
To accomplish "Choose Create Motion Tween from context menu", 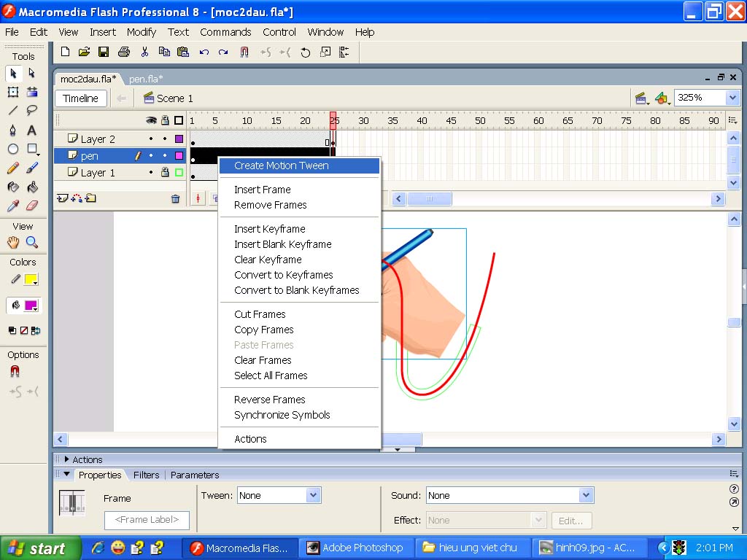I will tap(299, 166).
